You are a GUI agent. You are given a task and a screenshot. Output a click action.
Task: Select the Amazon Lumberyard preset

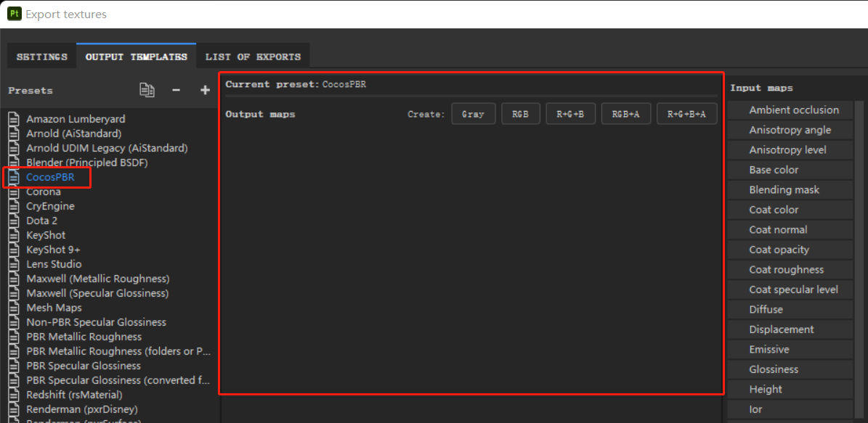[x=76, y=119]
